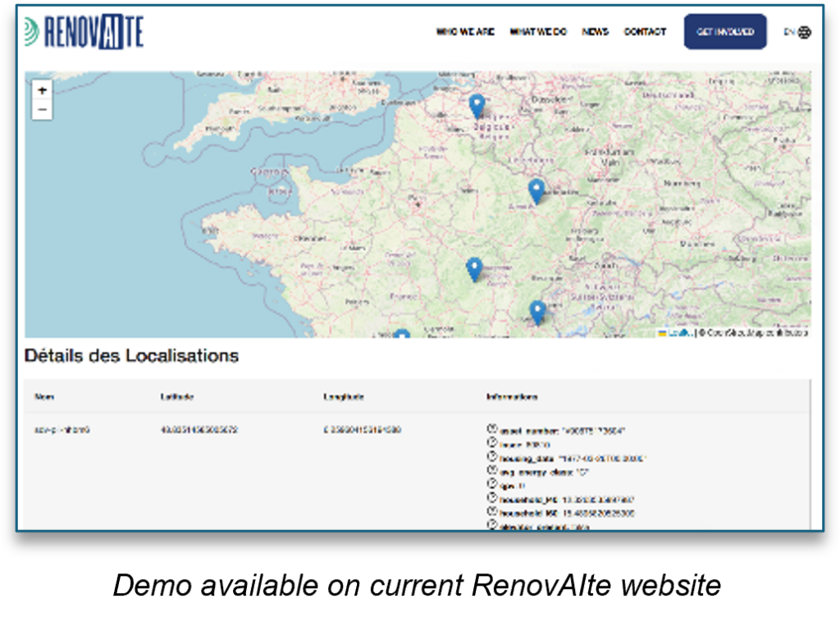The width and height of the screenshot is (840, 621).
Task: Select the partially hidden marker at map bottom
Action: 401,335
